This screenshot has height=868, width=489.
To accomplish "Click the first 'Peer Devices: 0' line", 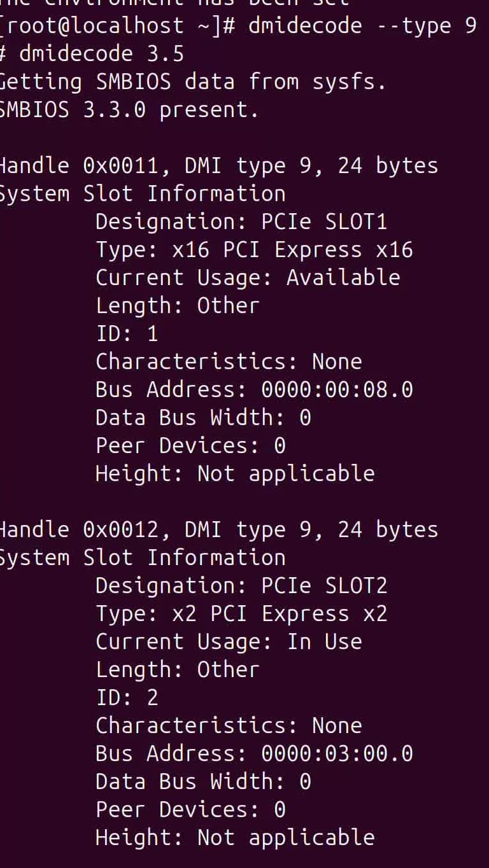I will pos(190,445).
